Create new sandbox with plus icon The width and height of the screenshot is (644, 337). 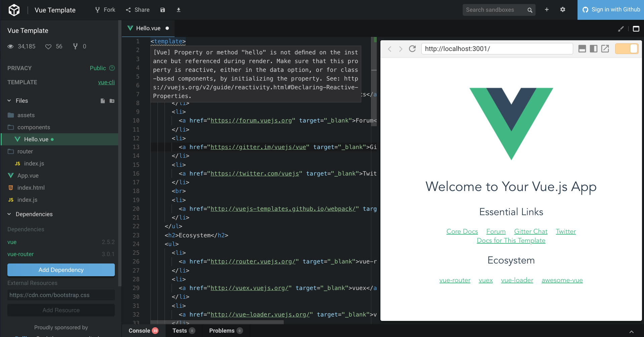[x=547, y=10]
